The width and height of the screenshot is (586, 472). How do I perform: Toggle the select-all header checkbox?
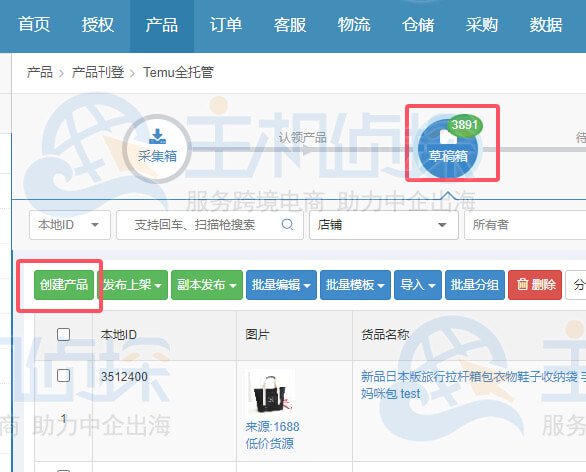(64, 334)
